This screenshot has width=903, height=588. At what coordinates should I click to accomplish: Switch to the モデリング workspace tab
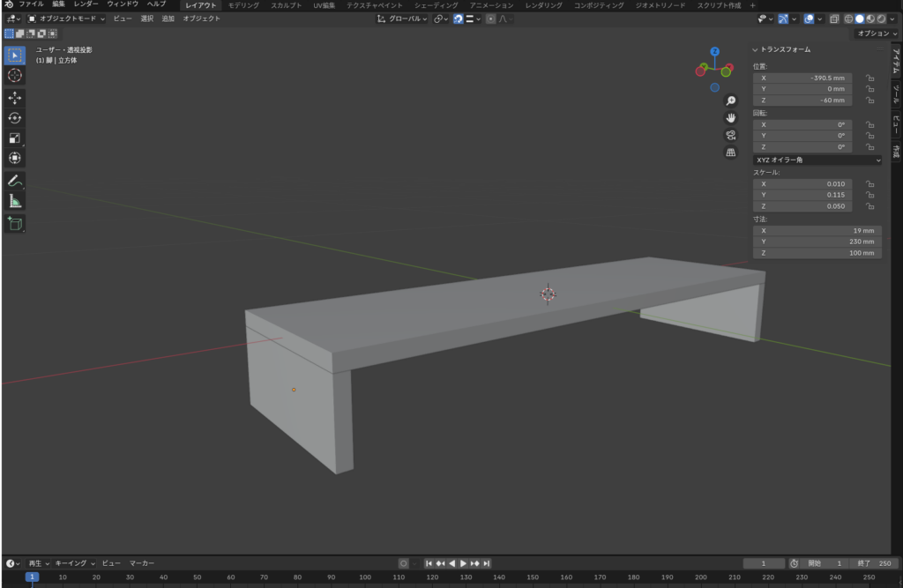[243, 5]
